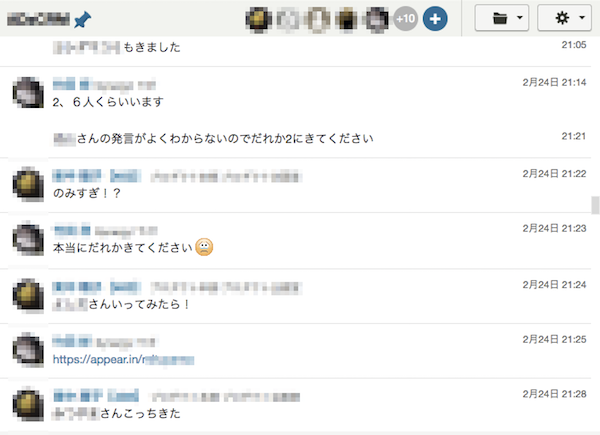
Task: Click the blurred chat room title in the header
Action: (x=38, y=19)
